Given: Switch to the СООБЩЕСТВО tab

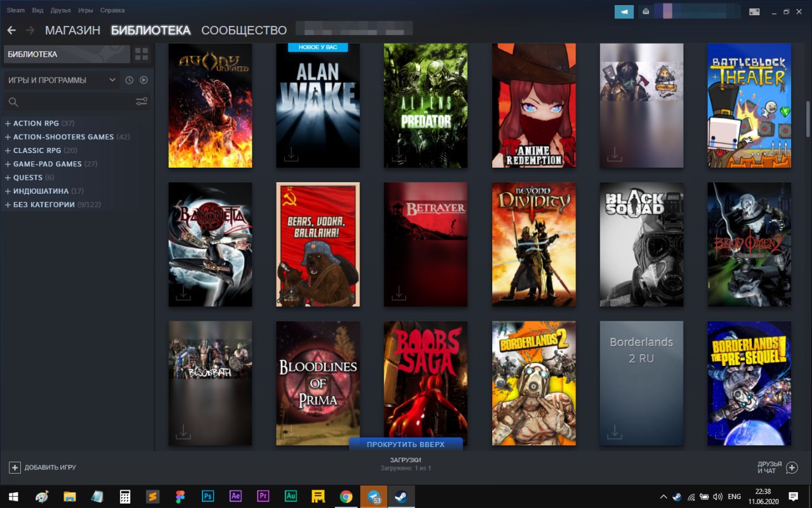Looking at the screenshot, I should click(x=244, y=30).
